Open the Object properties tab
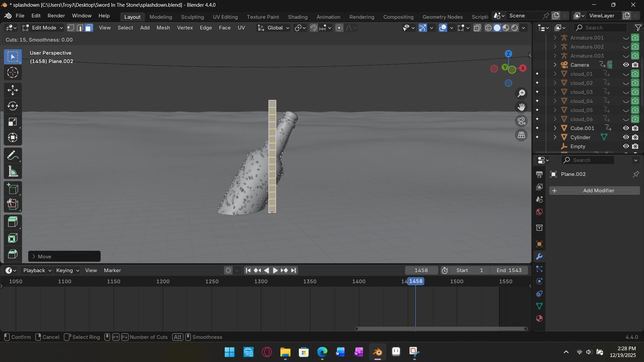The image size is (644, 362). pyautogui.click(x=539, y=244)
